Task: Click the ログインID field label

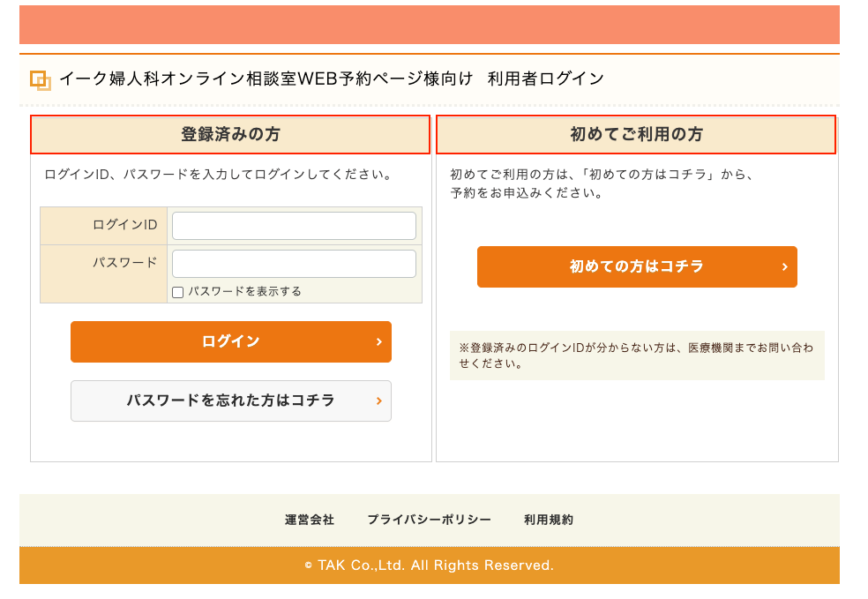Action: click(x=124, y=225)
